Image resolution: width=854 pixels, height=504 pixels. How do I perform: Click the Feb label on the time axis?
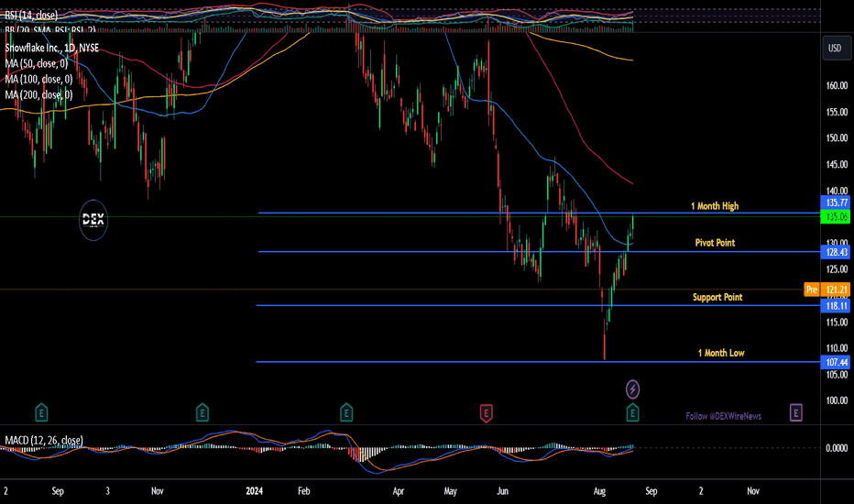point(304,491)
